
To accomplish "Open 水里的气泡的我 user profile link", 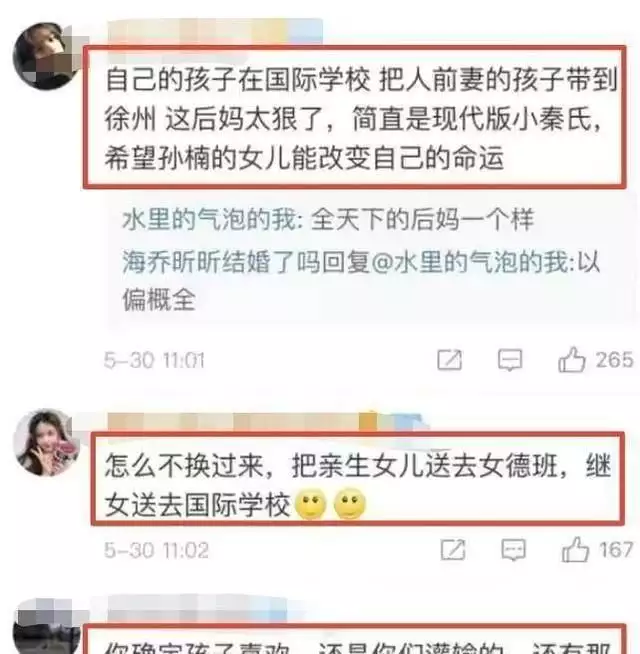I will click(x=209, y=220).
